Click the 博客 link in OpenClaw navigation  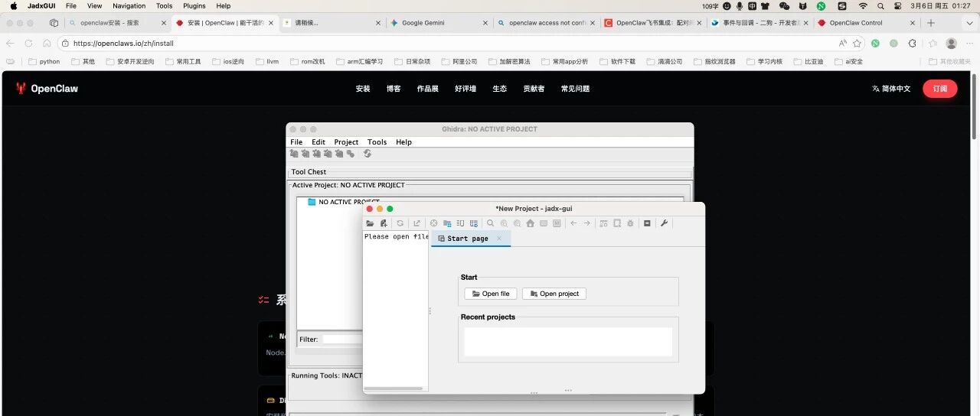pos(394,89)
